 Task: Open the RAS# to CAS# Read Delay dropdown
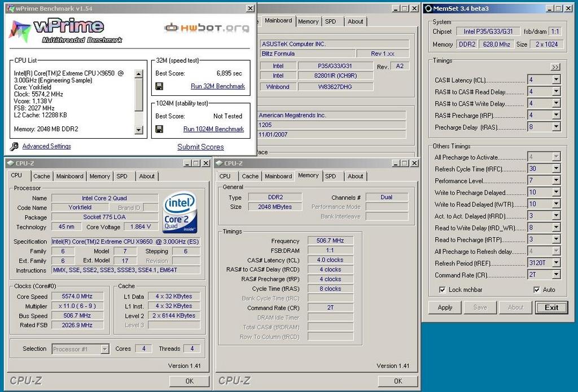556,91
